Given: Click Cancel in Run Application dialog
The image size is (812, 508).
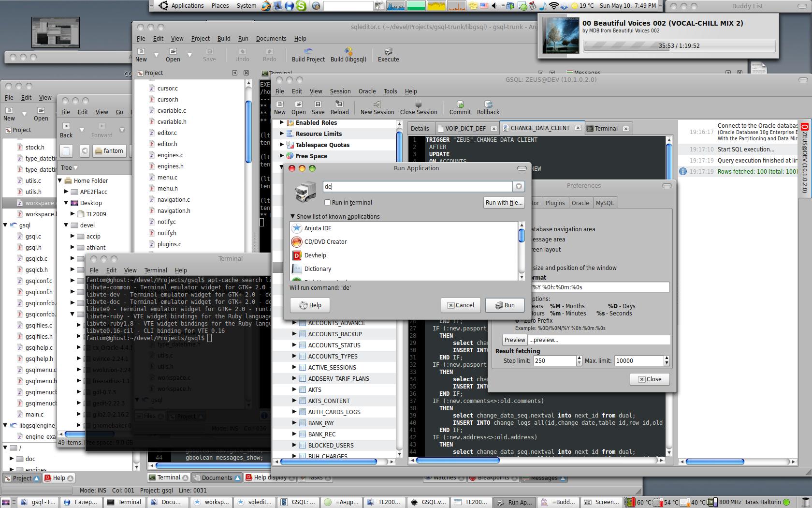Looking at the screenshot, I should [x=460, y=305].
